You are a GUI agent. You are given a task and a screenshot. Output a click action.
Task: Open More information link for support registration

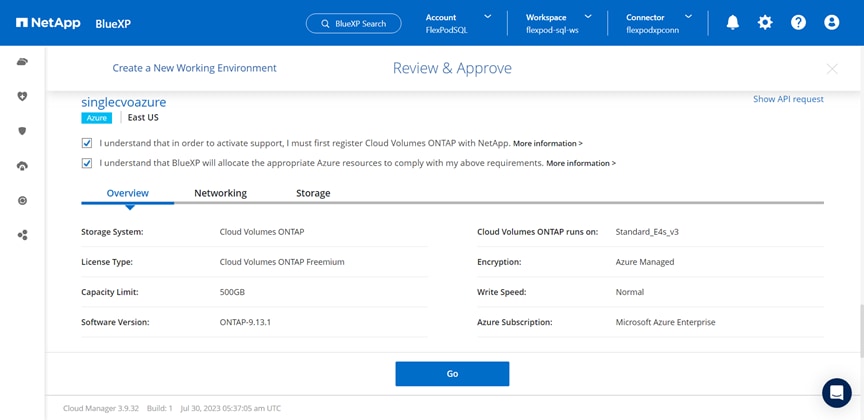pyautogui.click(x=548, y=143)
